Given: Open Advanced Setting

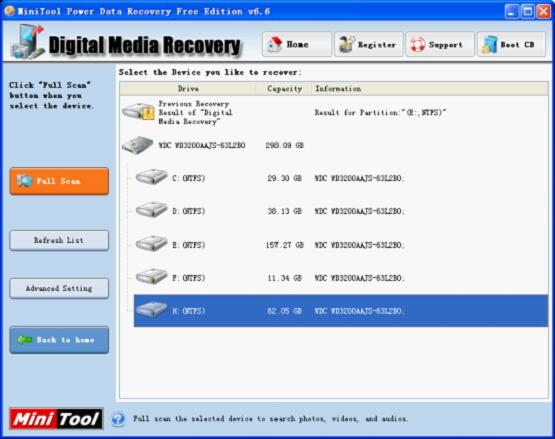Looking at the screenshot, I should click(59, 288).
